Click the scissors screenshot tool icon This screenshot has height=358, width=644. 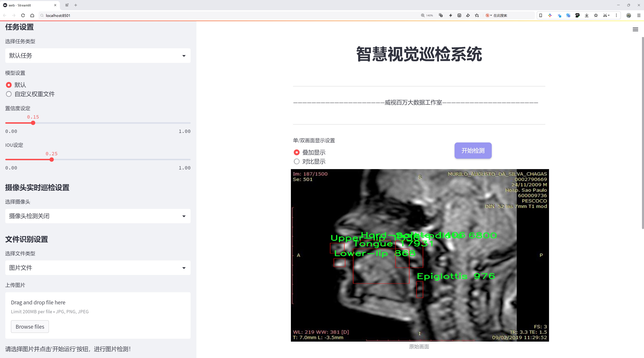pos(604,16)
